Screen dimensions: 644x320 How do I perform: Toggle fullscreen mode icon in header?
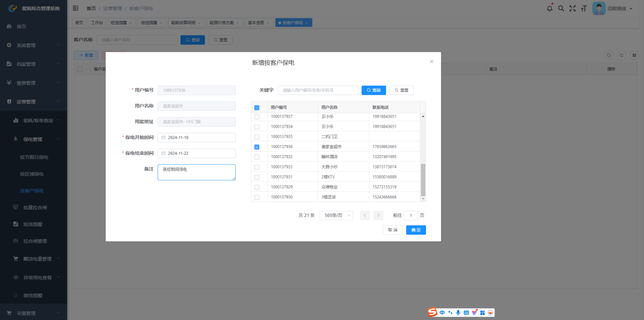pyautogui.click(x=572, y=9)
